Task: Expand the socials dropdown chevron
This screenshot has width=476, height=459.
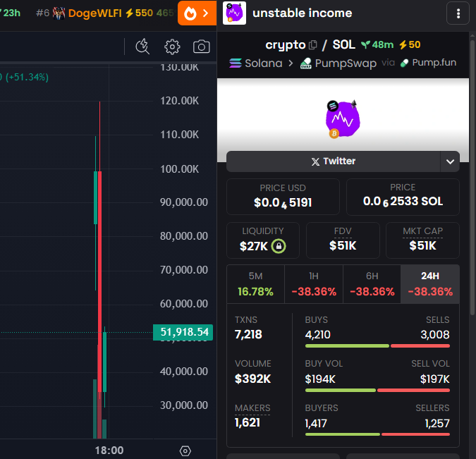Action: [450, 161]
